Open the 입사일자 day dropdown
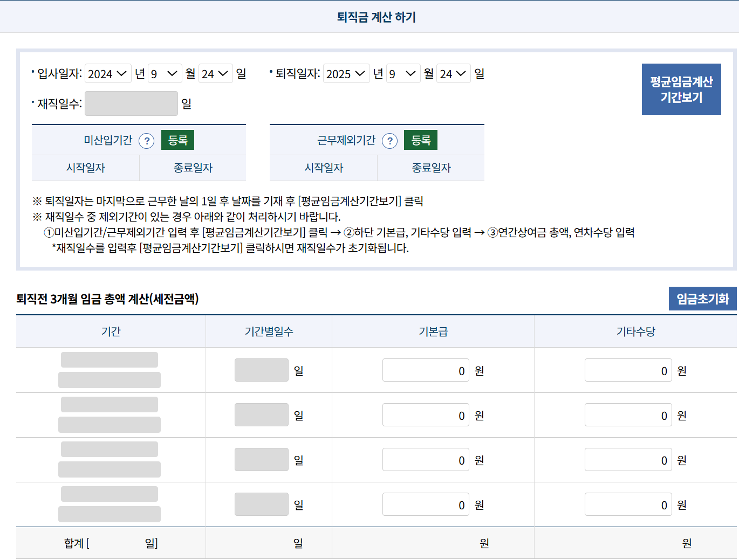This screenshot has height=560, width=739. [x=215, y=74]
